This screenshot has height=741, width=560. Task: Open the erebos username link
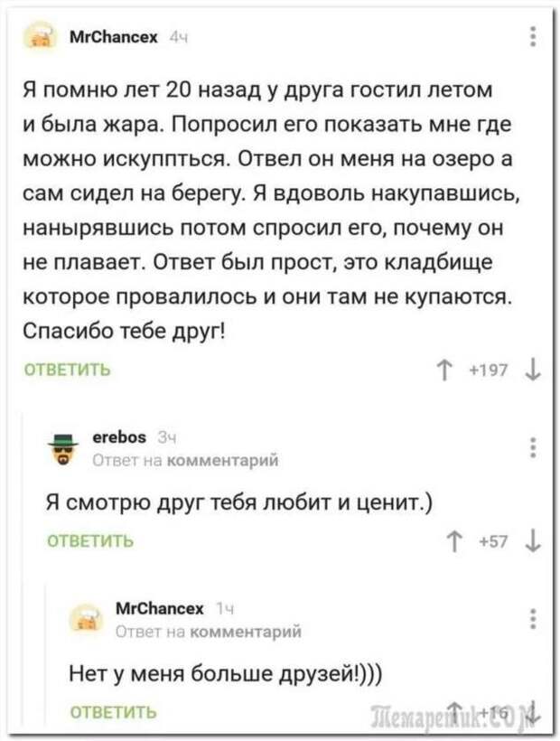[119, 437]
